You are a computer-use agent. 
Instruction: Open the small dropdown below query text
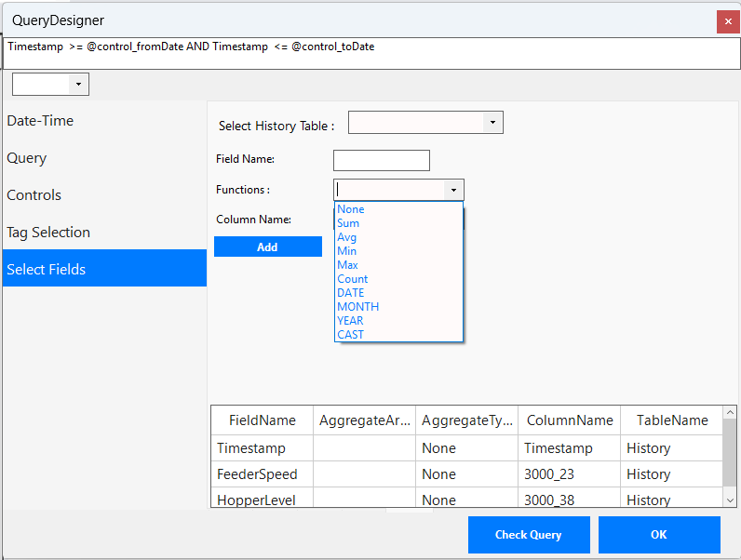78,85
